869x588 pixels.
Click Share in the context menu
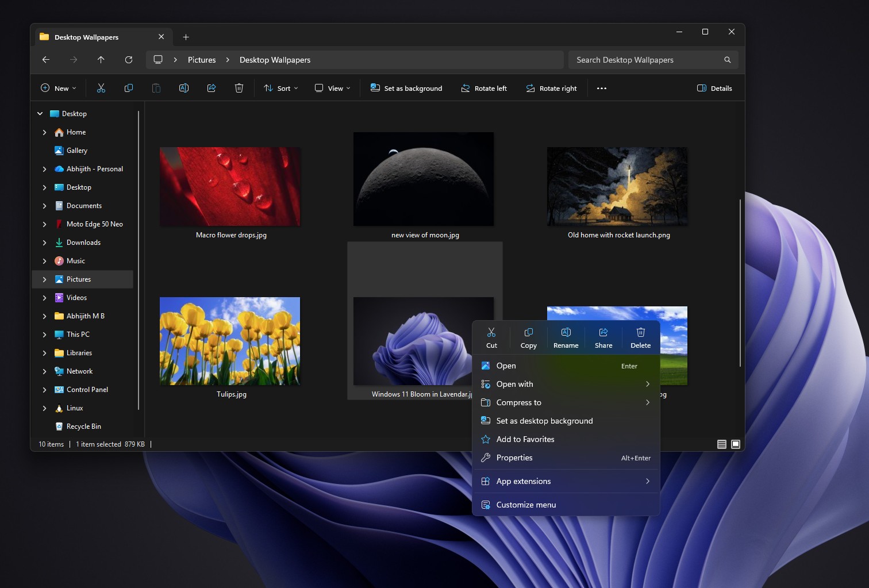click(x=603, y=338)
